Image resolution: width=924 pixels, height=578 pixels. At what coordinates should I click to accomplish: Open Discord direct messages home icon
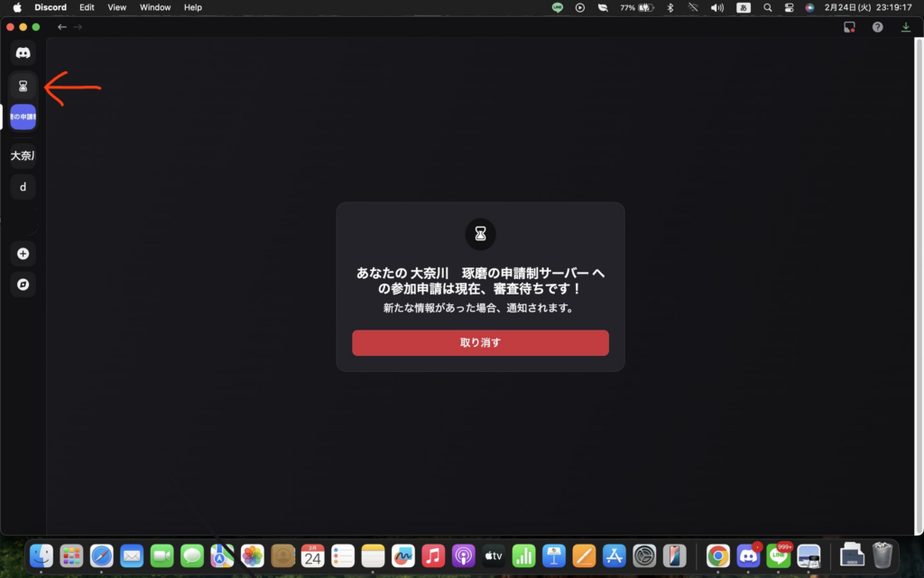(x=23, y=53)
